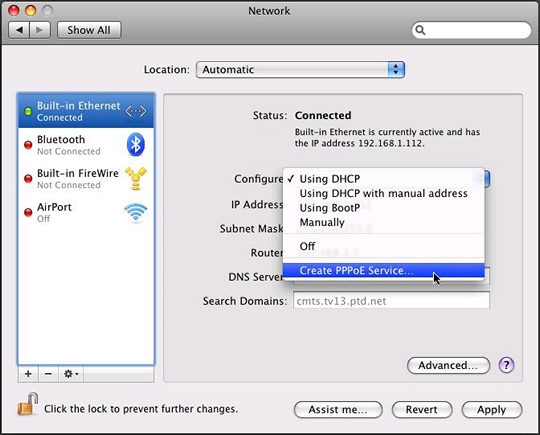The width and height of the screenshot is (540, 435).
Task: Click 'Click the lock to prevent further changes' text
Action: [141, 409]
